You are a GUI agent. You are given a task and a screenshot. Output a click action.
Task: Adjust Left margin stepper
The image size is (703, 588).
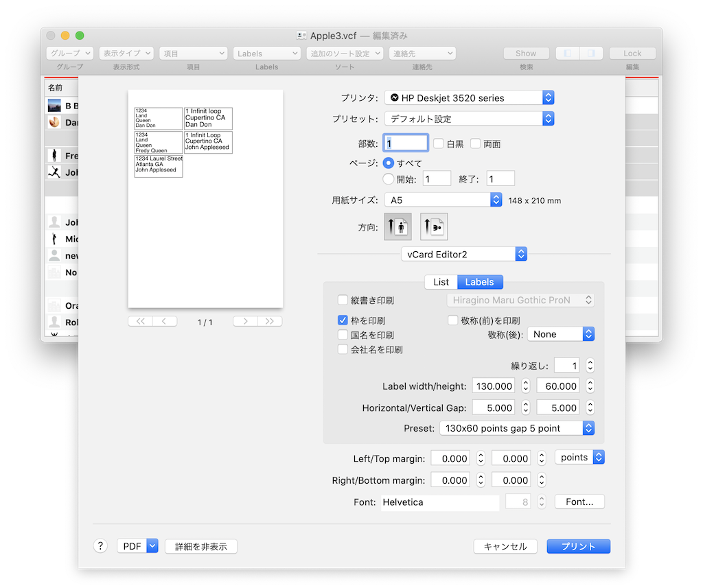coord(481,458)
